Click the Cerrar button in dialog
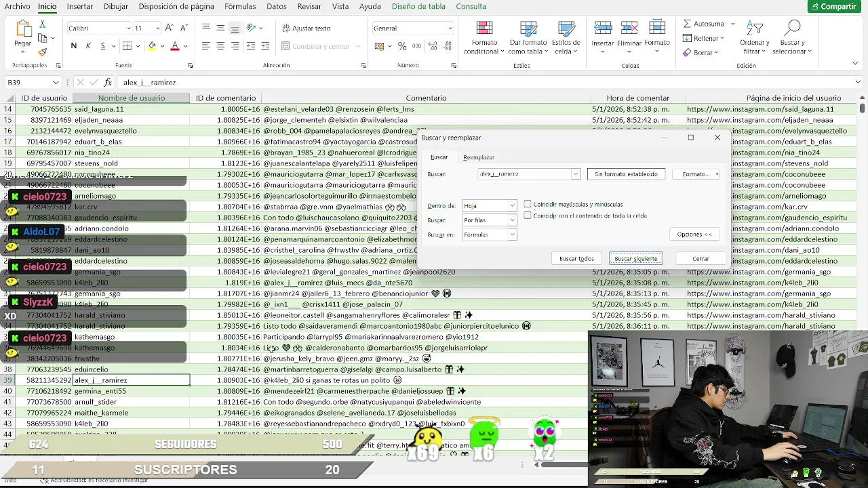This screenshot has height=488, width=868. (701, 258)
